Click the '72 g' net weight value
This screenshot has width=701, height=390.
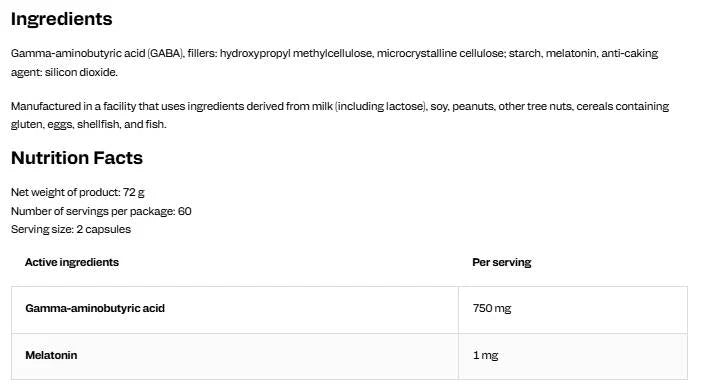[134, 192]
